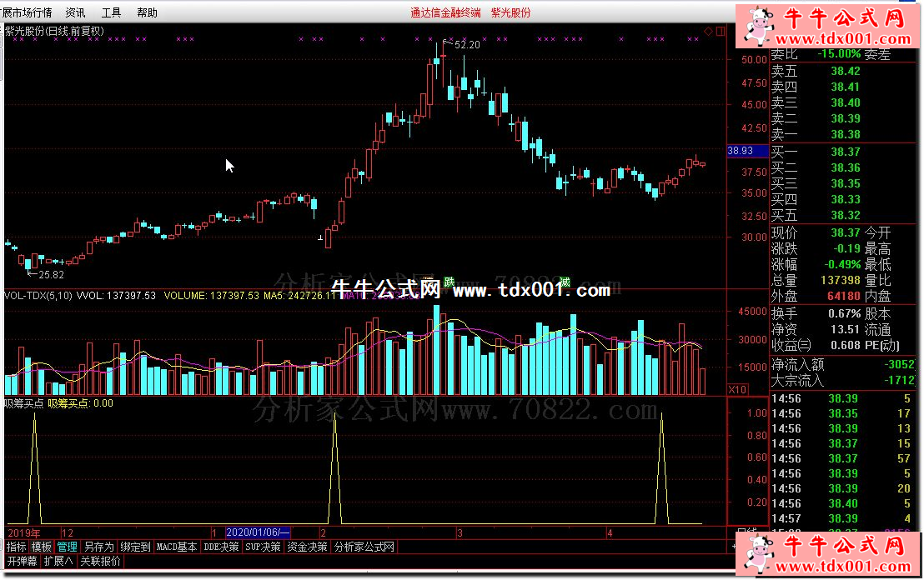924x580 pixels.
Task: Click the 通达信金融终端 title text
Action: (x=445, y=12)
